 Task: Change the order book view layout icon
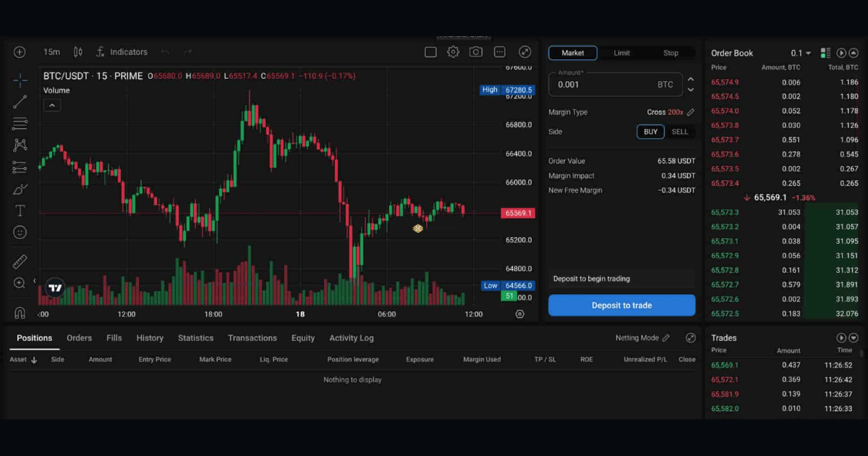coord(825,53)
